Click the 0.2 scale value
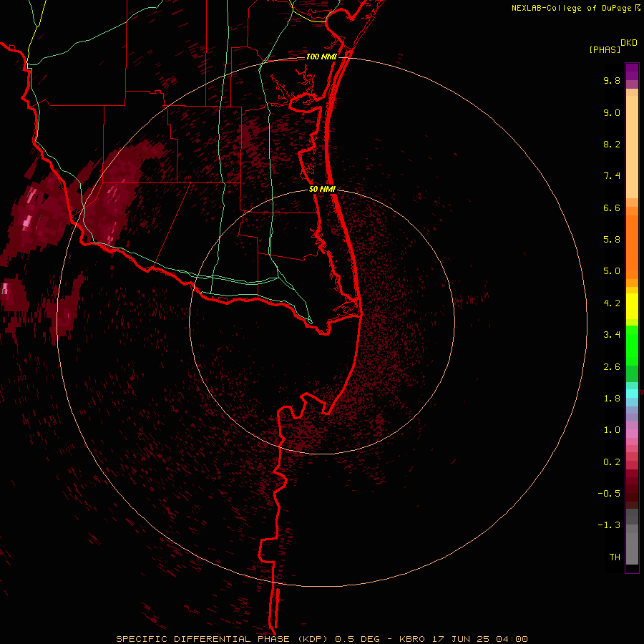 (x=612, y=462)
